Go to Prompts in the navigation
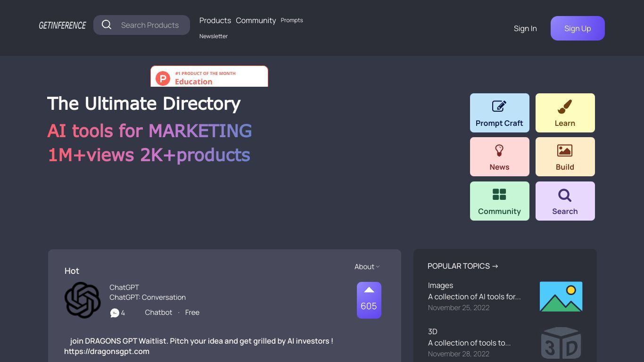Viewport: 644px width, 362px height. (292, 20)
